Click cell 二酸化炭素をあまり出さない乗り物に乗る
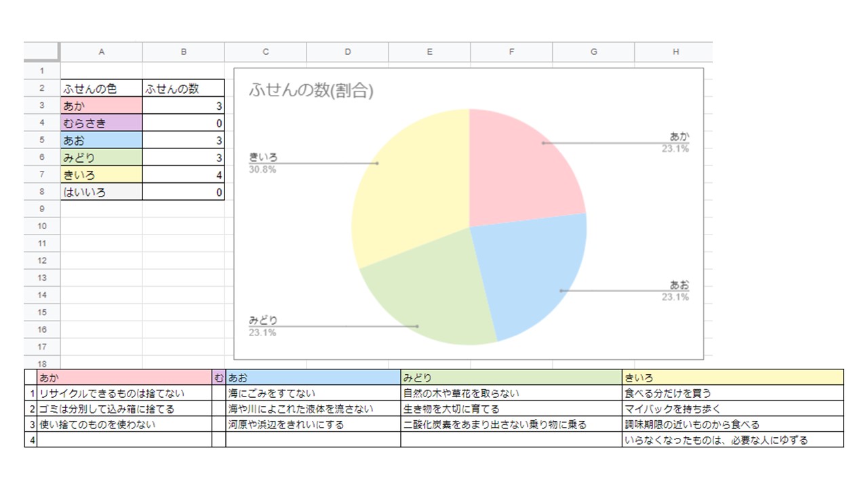 pos(511,424)
